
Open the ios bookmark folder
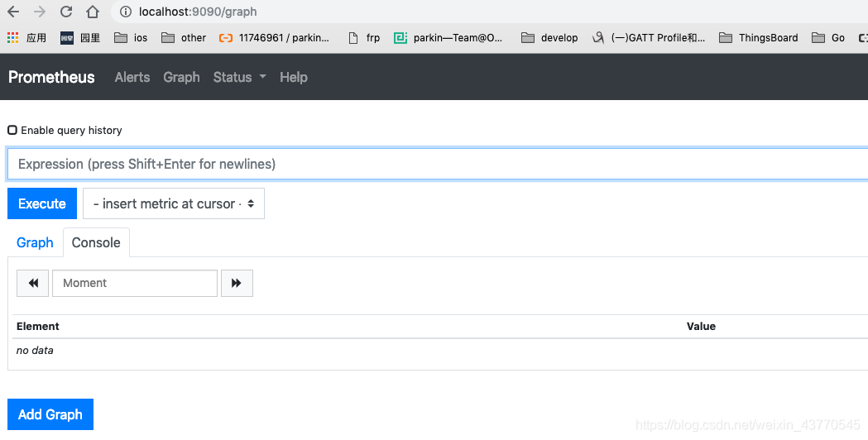(131, 38)
